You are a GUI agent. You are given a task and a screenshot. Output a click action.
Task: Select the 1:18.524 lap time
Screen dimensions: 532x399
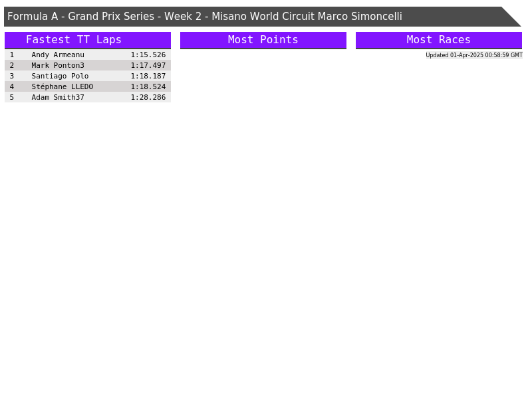pyautogui.click(x=148, y=86)
